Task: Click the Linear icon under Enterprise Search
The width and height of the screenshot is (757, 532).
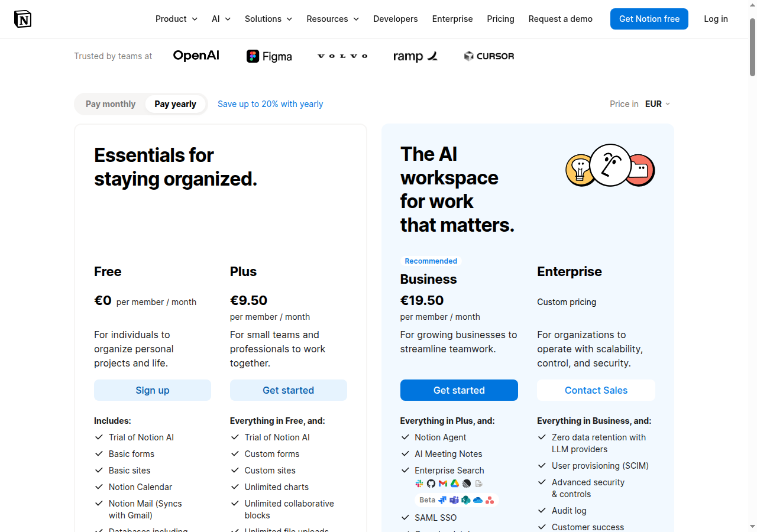Action: 467,484
